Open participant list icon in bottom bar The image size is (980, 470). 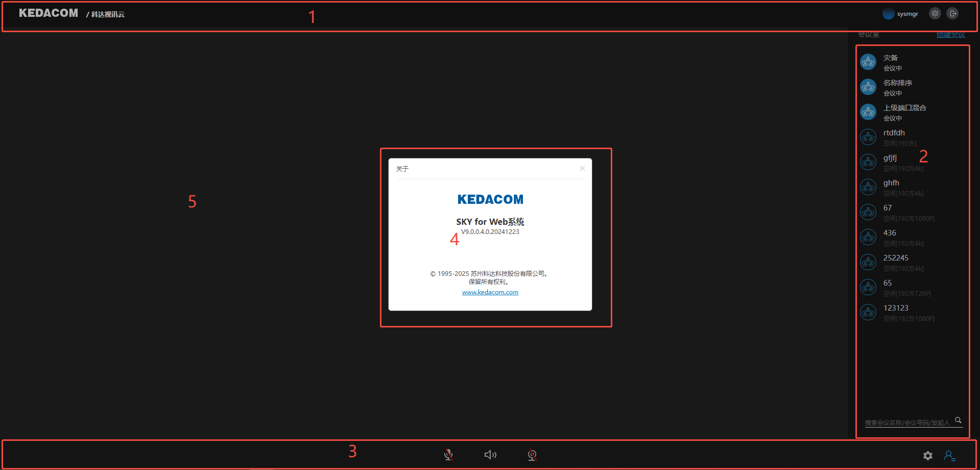point(950,455)
